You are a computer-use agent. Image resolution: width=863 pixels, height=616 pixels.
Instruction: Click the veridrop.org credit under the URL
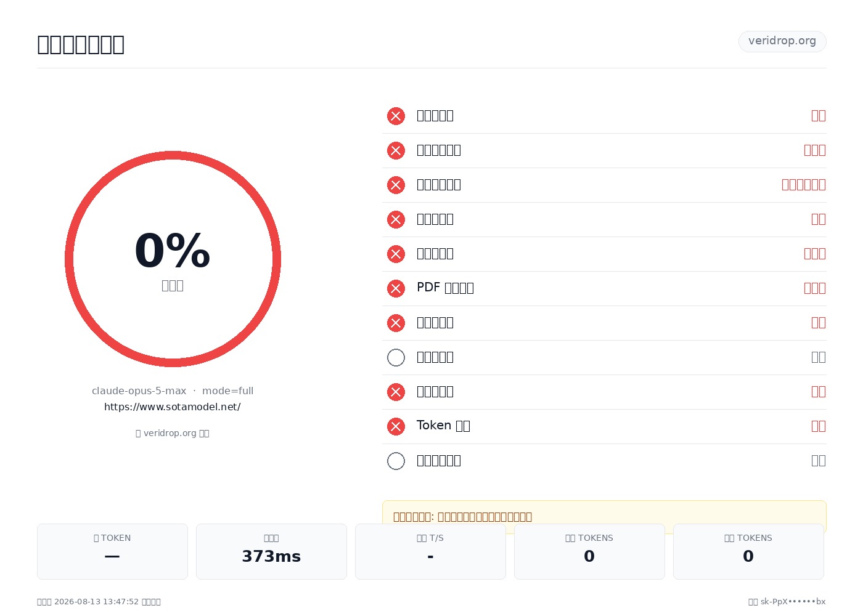(173, 433)
